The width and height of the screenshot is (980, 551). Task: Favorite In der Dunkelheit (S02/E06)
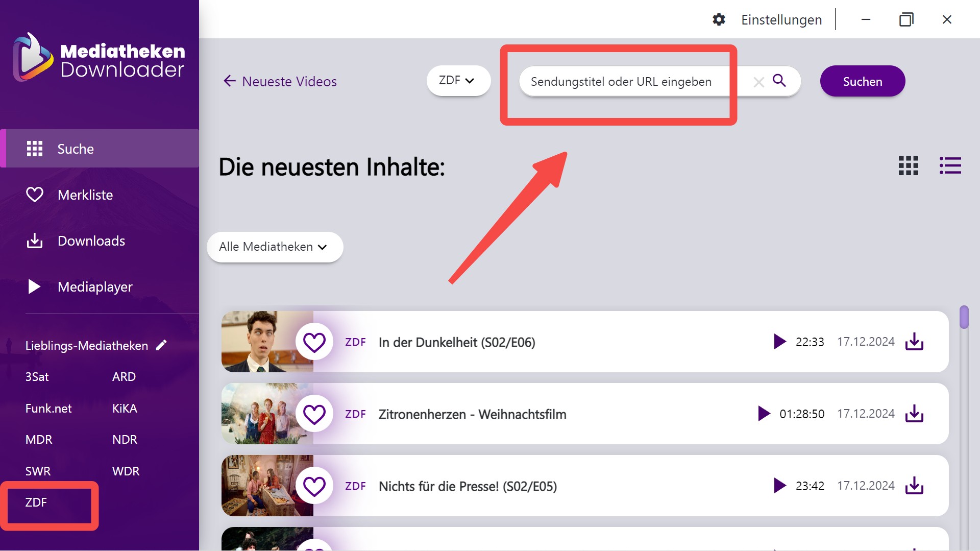click(x=314, y=342)
